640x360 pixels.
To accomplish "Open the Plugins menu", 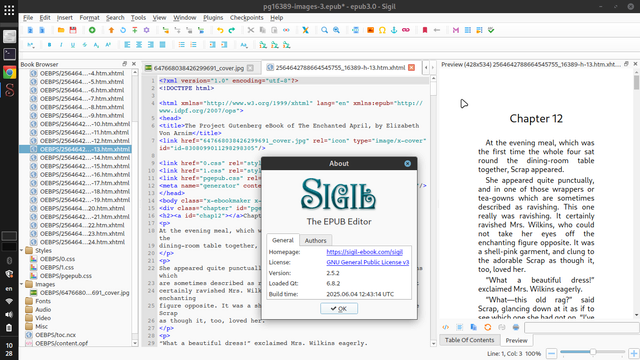I will point(213,18).
